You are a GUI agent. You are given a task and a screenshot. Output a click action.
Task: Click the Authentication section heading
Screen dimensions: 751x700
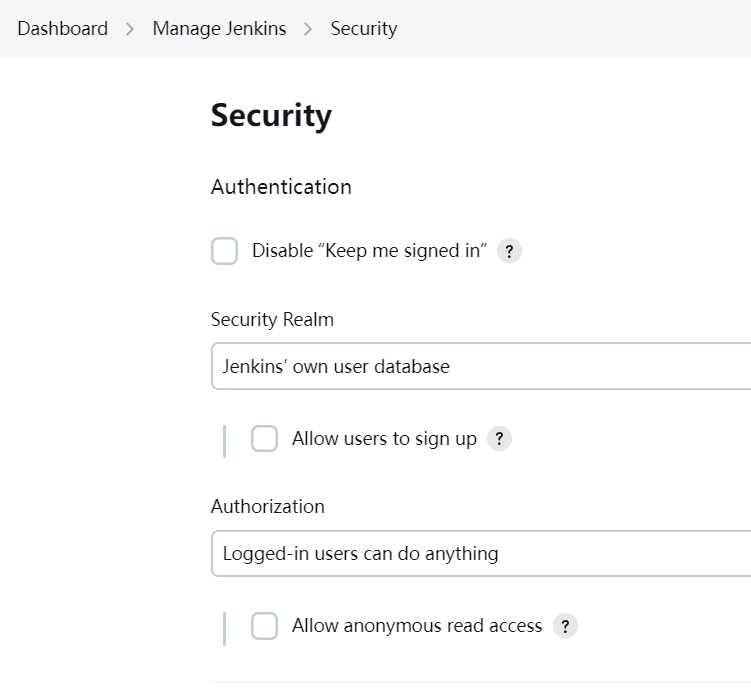(x=281, y=187)
